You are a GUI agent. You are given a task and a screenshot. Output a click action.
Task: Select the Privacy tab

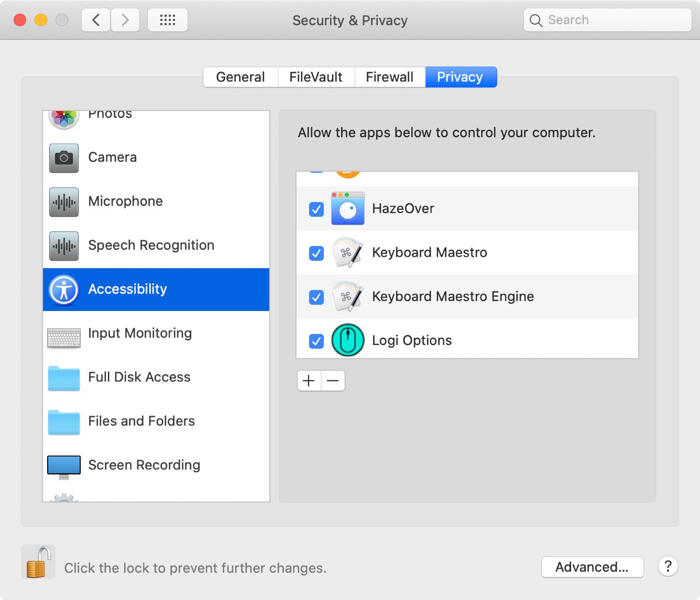point(460,77)
